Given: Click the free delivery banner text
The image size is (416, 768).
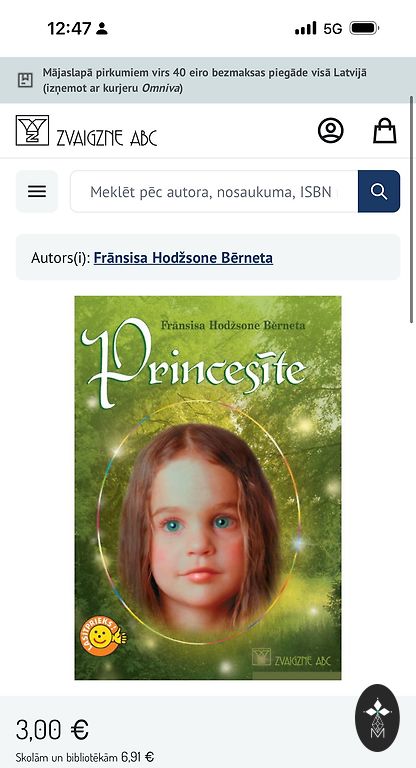Looking at the screenshot, I should point(204,80).
